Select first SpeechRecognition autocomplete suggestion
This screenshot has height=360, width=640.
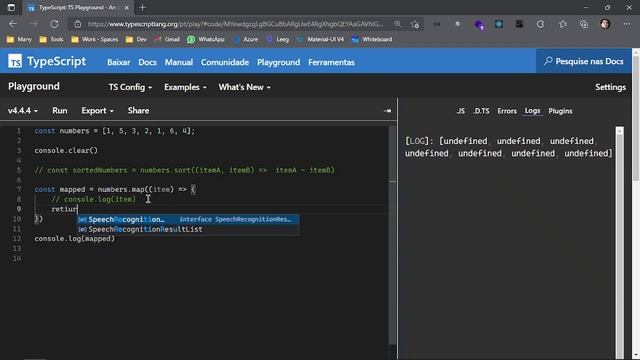pos(188,220)
